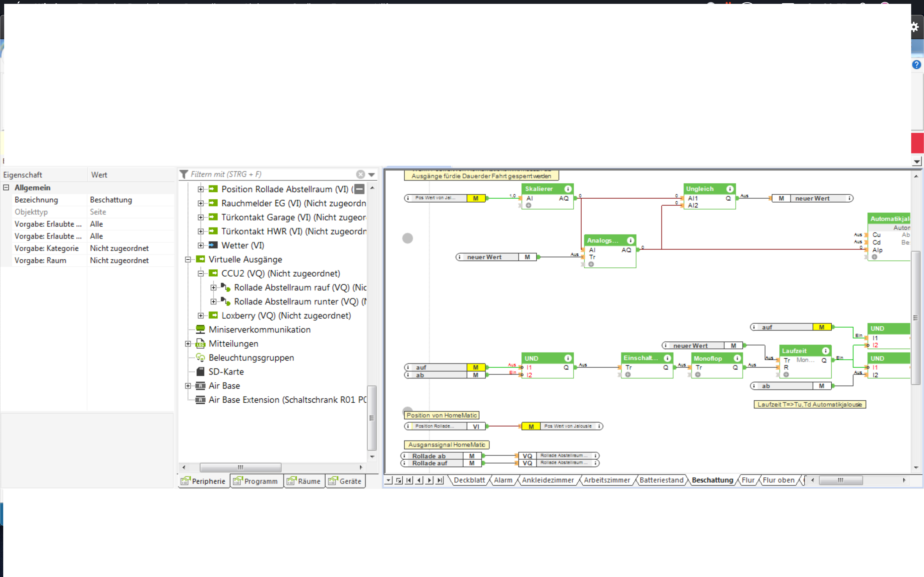Click the filter funnel icon
Image resolution: width=924 pixels, height=577 pixels.
[x=184, y=174]
